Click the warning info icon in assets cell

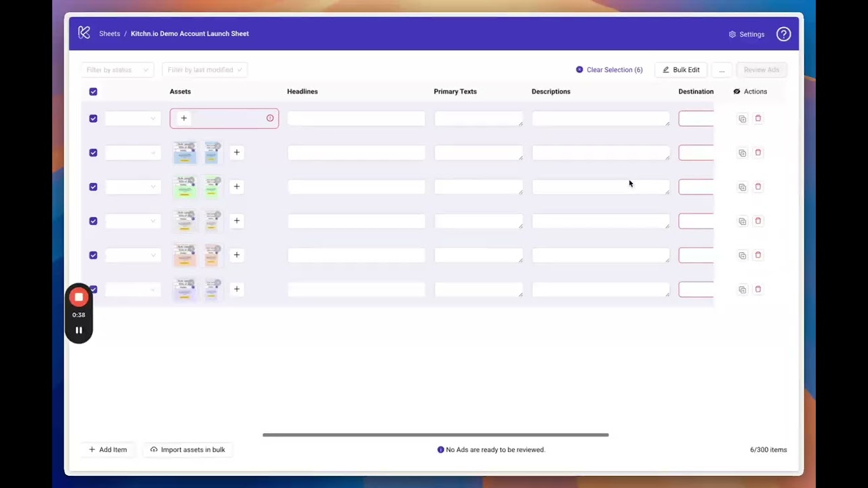[x=270, y=119]
